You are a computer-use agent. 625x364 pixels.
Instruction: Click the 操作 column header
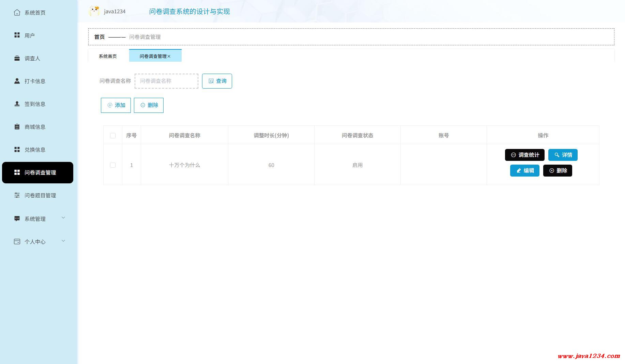[543, 135]
